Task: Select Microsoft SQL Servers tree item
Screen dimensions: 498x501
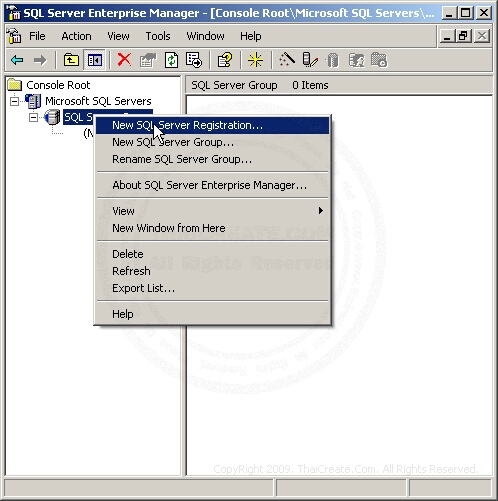Action: pyautogui.click(x=98, y=101)
